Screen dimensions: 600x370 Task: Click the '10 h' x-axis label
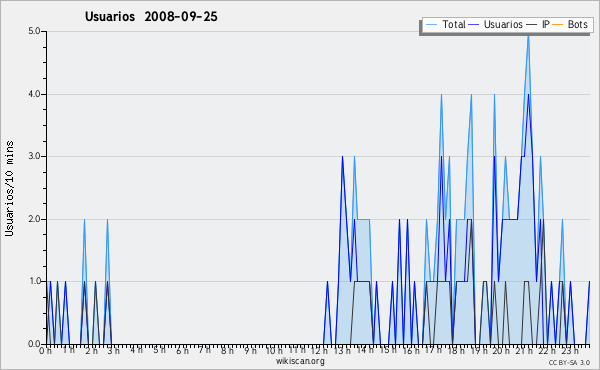(x=274, y=351)
